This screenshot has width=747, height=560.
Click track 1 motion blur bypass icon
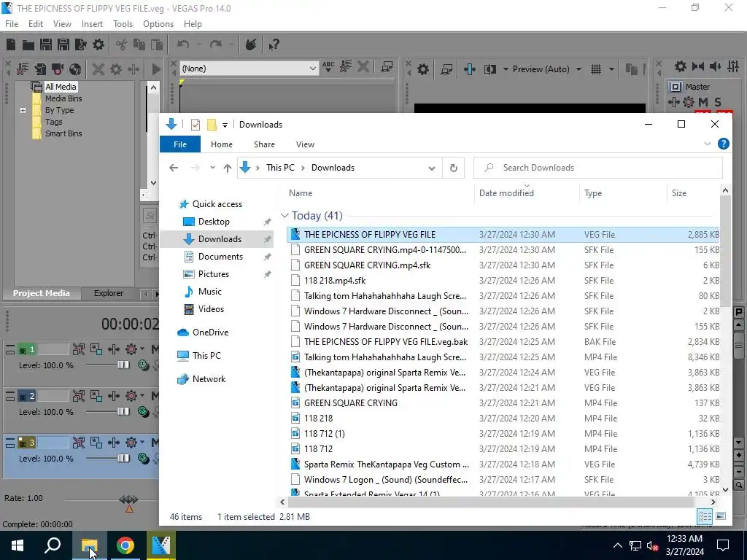click(79, 349)
